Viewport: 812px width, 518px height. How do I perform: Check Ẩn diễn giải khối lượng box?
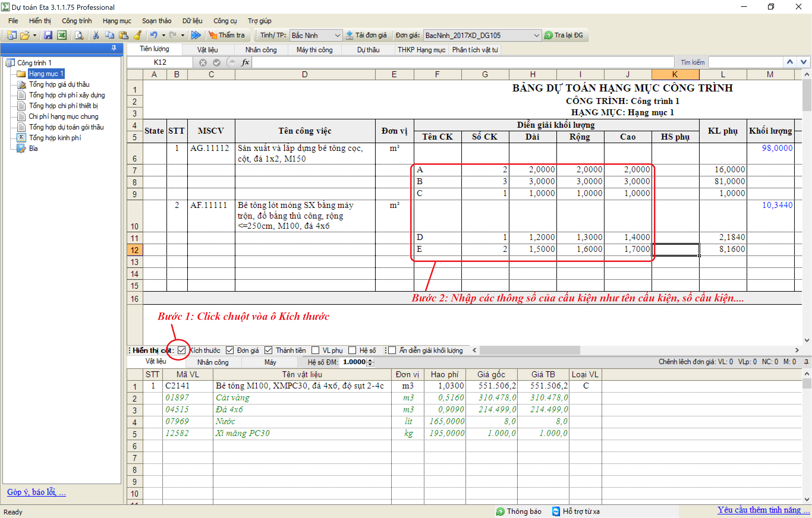392,350
